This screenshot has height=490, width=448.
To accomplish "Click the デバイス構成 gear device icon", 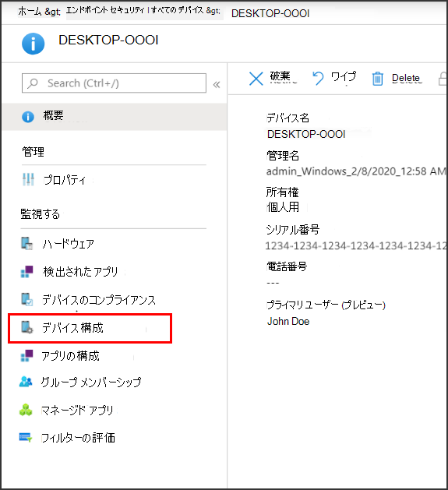I will coord(27,327).
